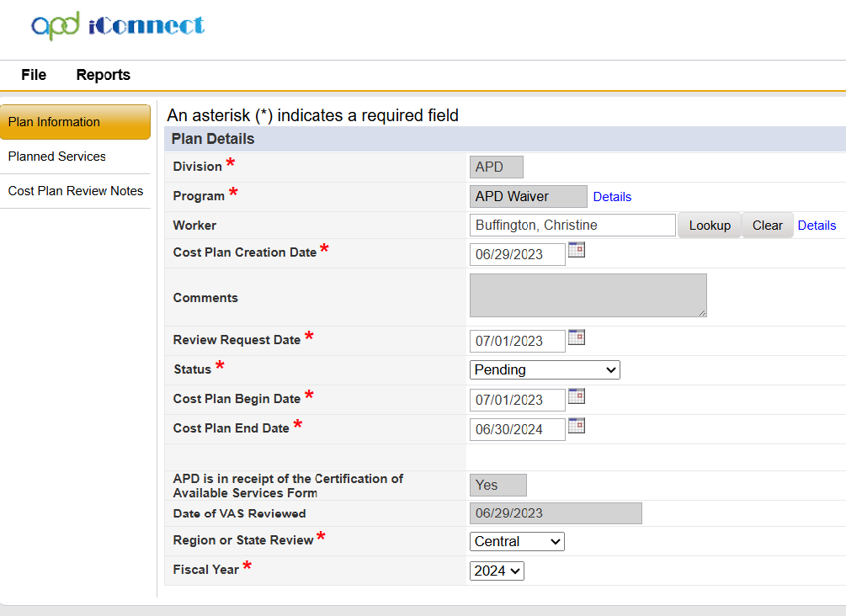Screen dimensions: 846x616
Task: Open calendar picker for Cost Plan Creation Date
Action: pyautogui.click(x=577, y=250)
